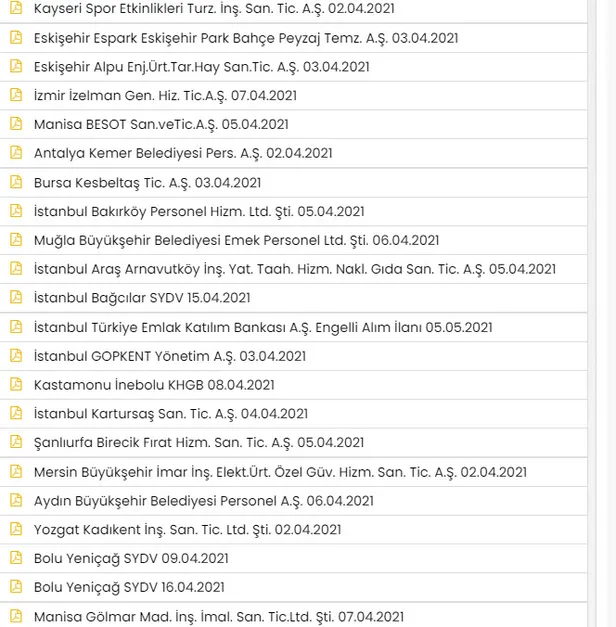Click PDF icon beside Kastamonu İnebolu KHGB
Viewport: 616px width, 627px height.
pyautogui.click(x=15, y=385)
